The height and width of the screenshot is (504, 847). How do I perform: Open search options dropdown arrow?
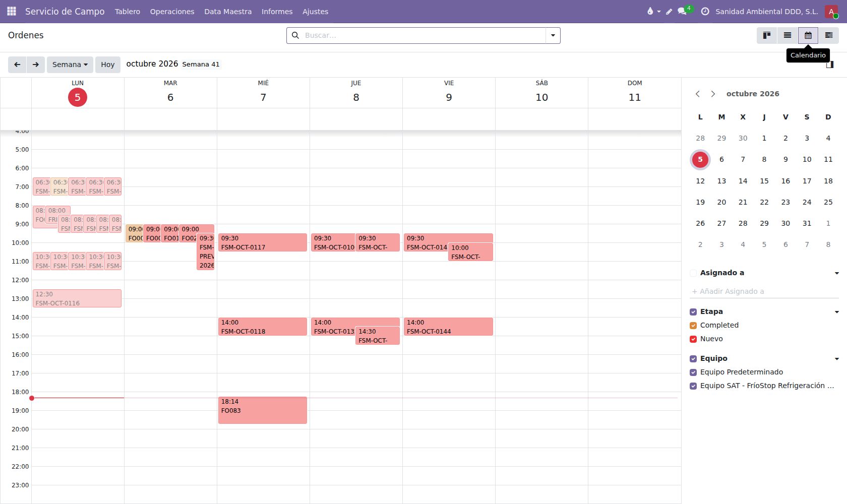[x=553, y=35]
